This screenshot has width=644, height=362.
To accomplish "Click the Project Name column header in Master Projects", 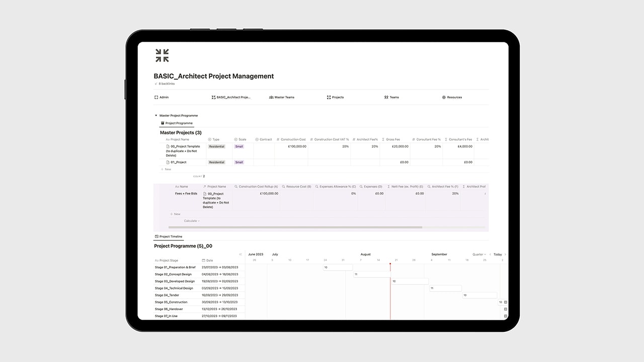I will point(178,139).
